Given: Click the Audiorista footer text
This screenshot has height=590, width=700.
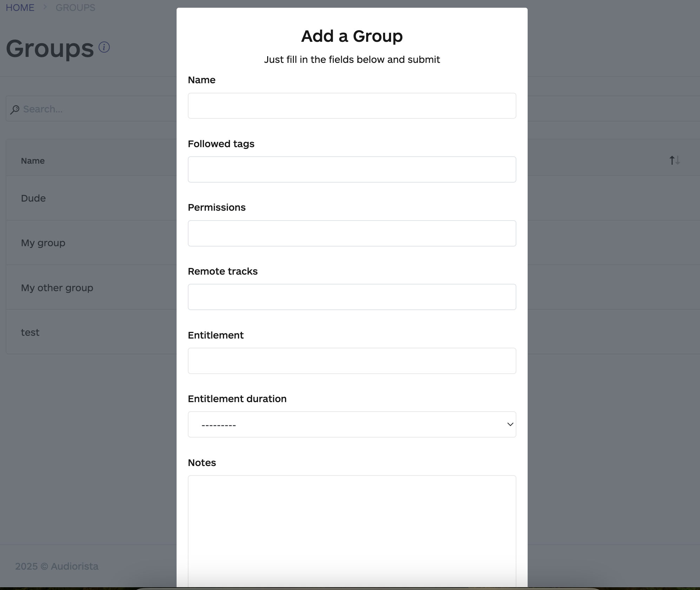Looking at the screenshot, I should [x=57, y=566].
